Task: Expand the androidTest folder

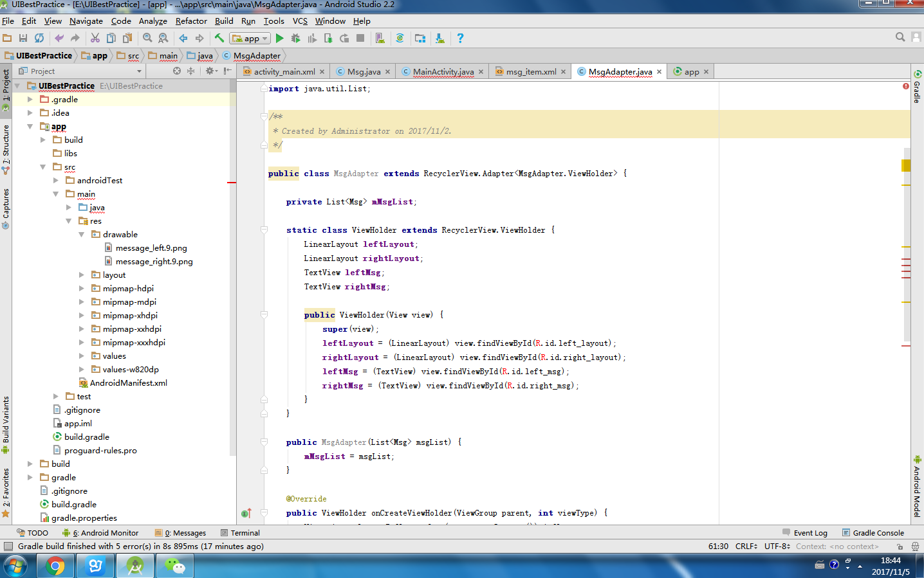Action: 56,180
